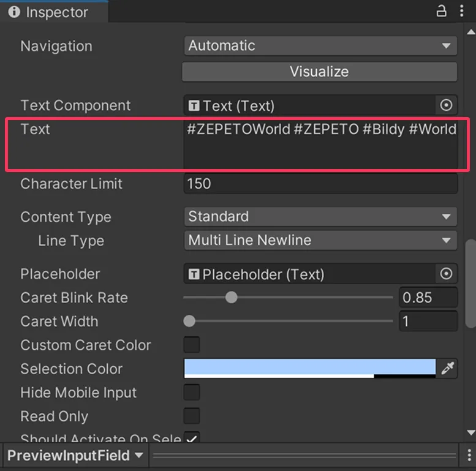Screen dimensions: 476x471
Task: Open the Content Type Standard dropdown
Action: coord(320,217)
